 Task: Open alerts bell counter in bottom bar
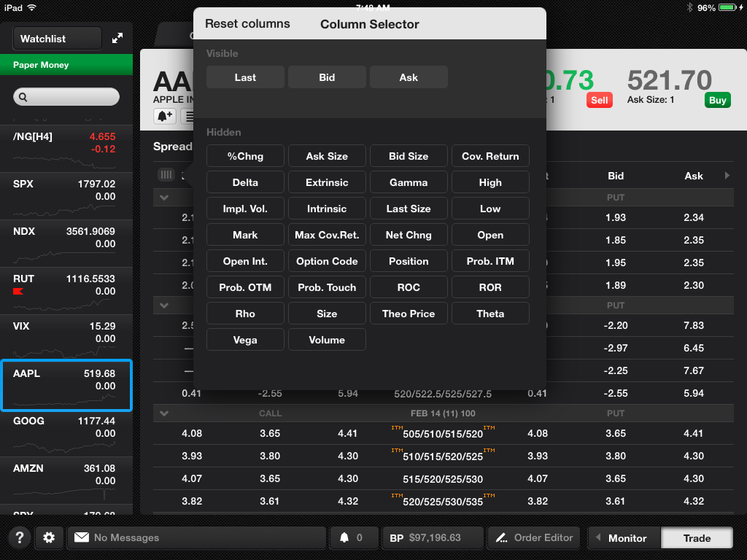pyautogui.click(x=354, y=537)
